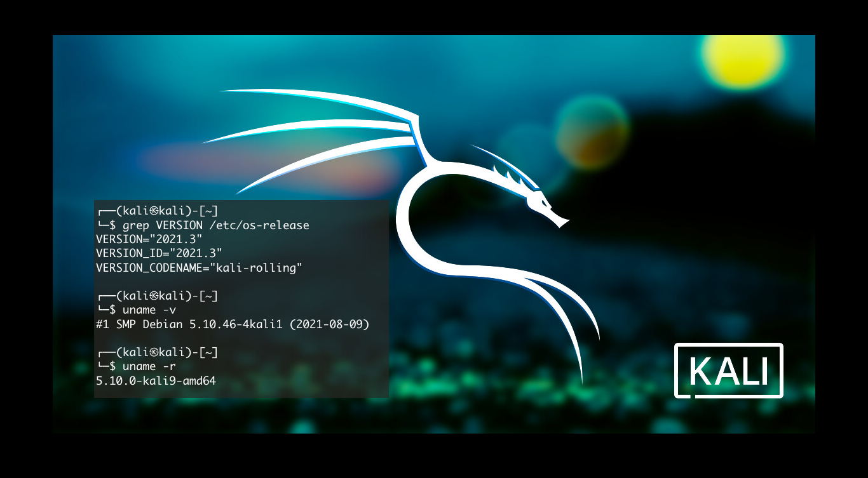
Task: Select the '5.10.0-kali9-amd64' kernel output
Action: pyautogui.click(x=156, y=381)
